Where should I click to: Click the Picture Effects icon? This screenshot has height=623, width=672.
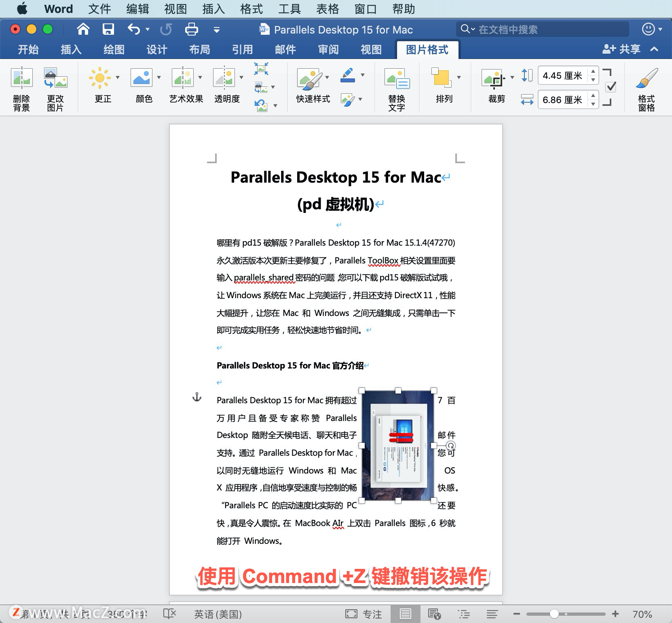(x=348, y=100)
